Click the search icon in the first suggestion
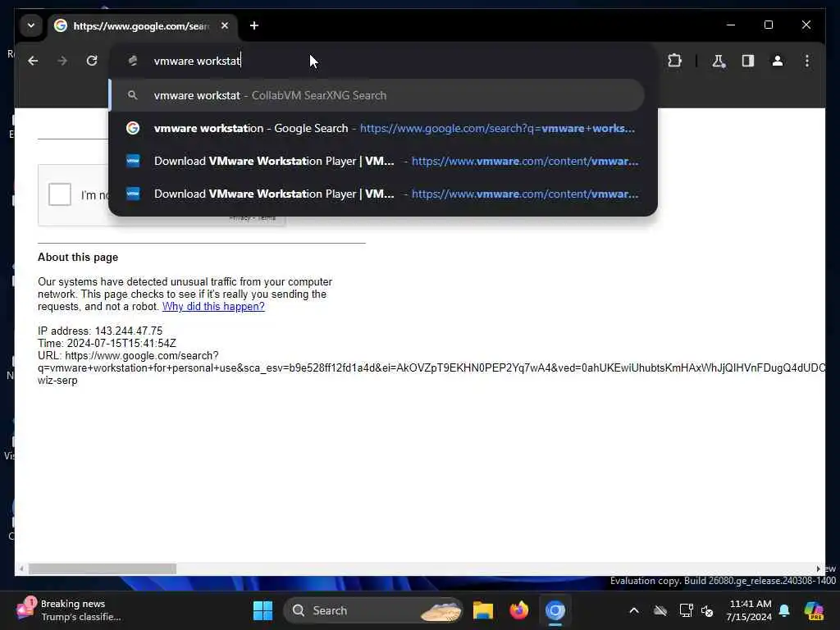The height and width of the screenshot is (630, 840). 132,95
